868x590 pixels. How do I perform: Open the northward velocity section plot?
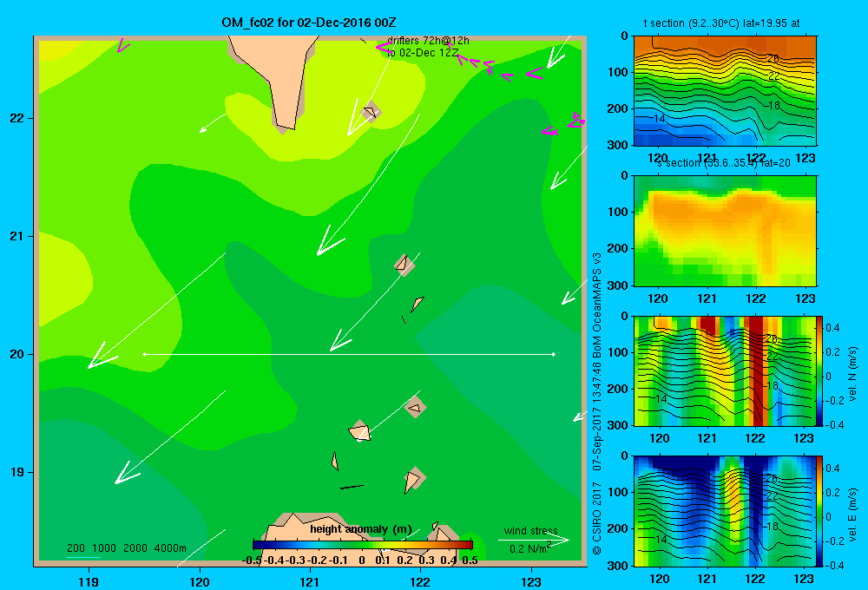point(724,370)
